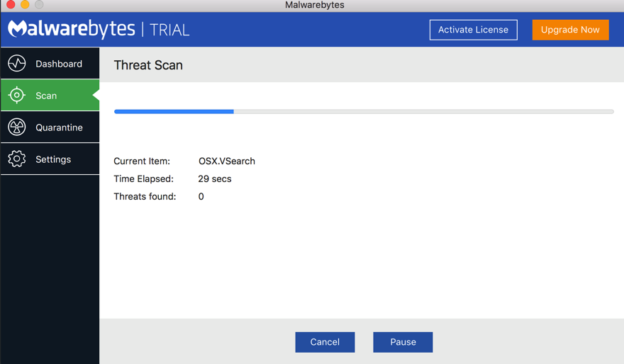The height and width of the screenshot is (364, 624).
Task: Open the Dashboard tab label
Action: pos(59,64)
